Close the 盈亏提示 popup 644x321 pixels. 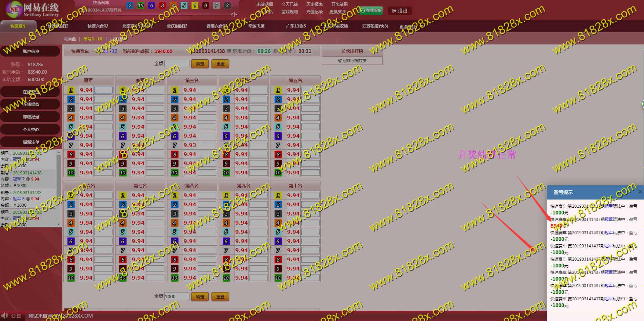click(640, 192)
